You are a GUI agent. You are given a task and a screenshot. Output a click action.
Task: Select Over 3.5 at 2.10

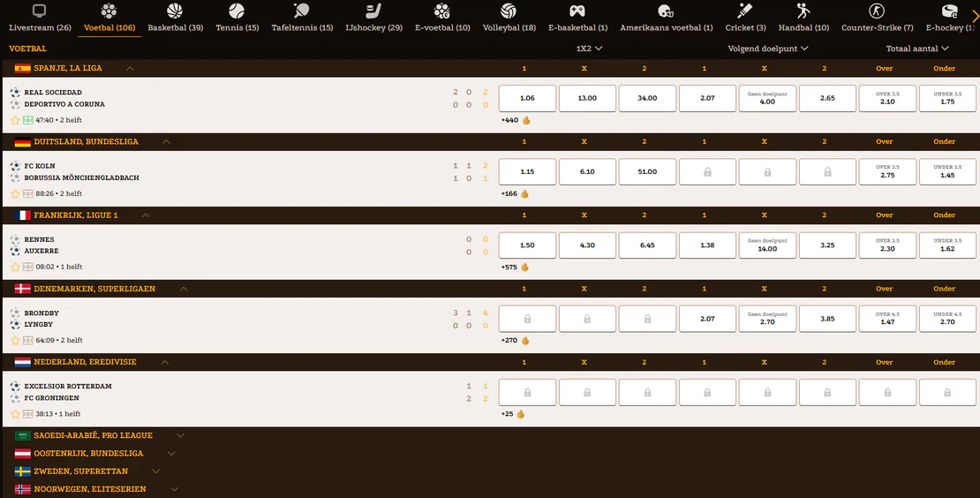887,98
